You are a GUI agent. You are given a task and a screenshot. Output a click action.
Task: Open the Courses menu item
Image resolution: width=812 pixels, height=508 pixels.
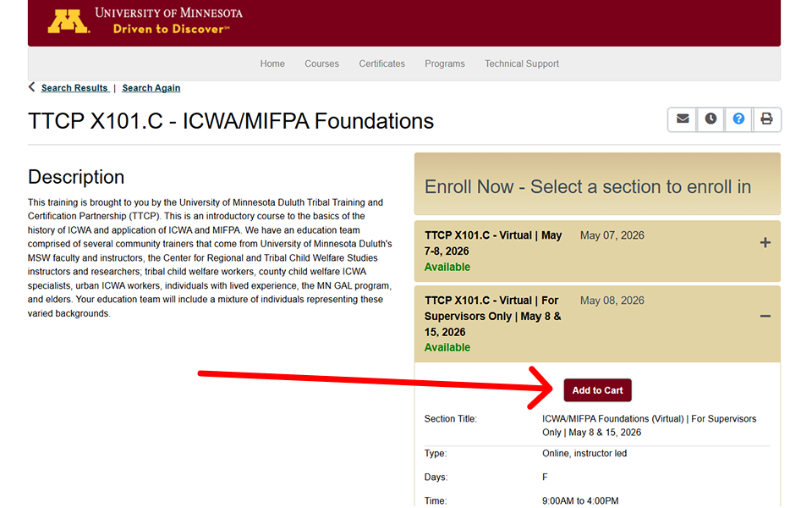point(321,63)
